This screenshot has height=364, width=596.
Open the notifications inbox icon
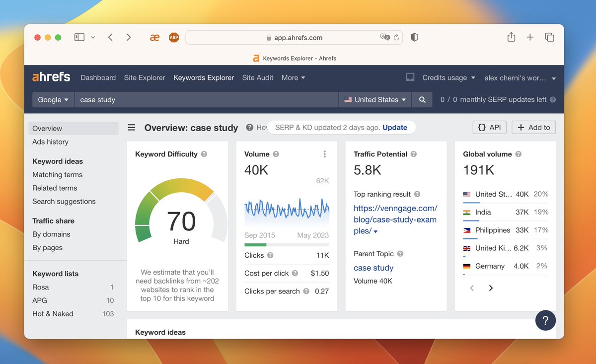point(410,77)
